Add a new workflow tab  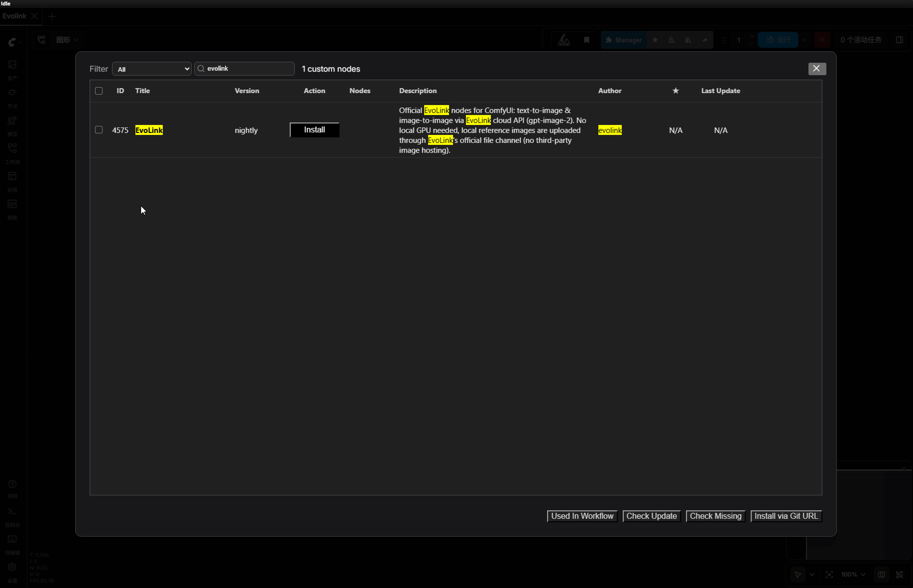[52, 16]
